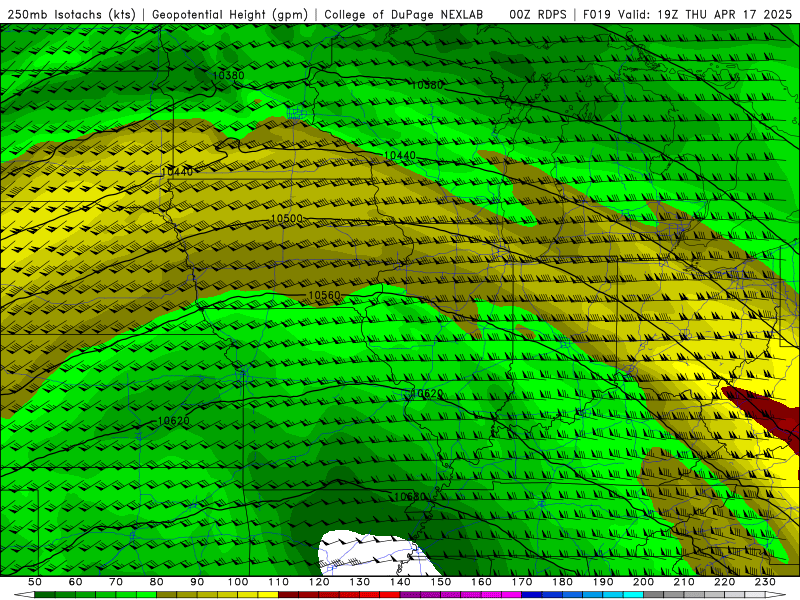Viewport: 800px width, 600px height.
Task: Click the 160 value on the color scale
Action: 481,582
